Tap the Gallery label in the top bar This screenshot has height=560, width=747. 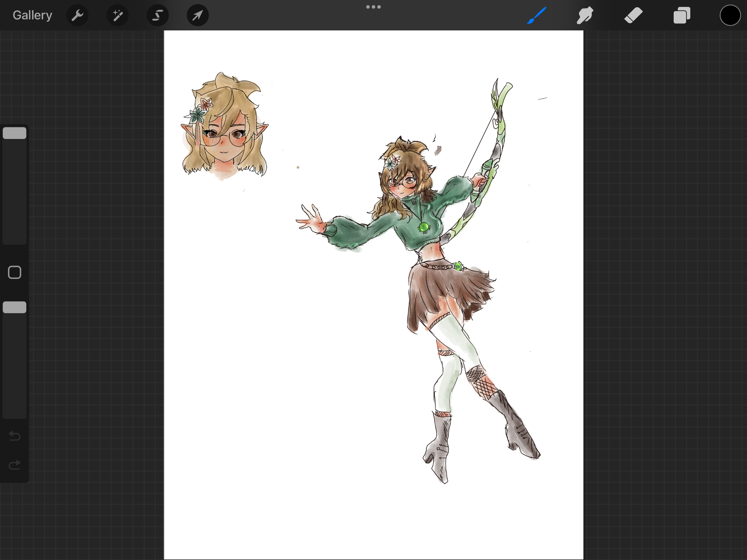32,15
